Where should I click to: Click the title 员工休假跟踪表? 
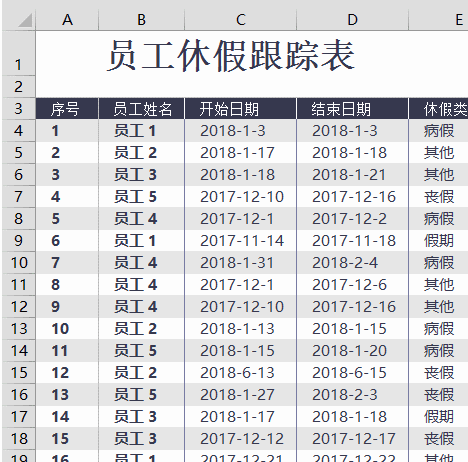click(x=231, y=55)
